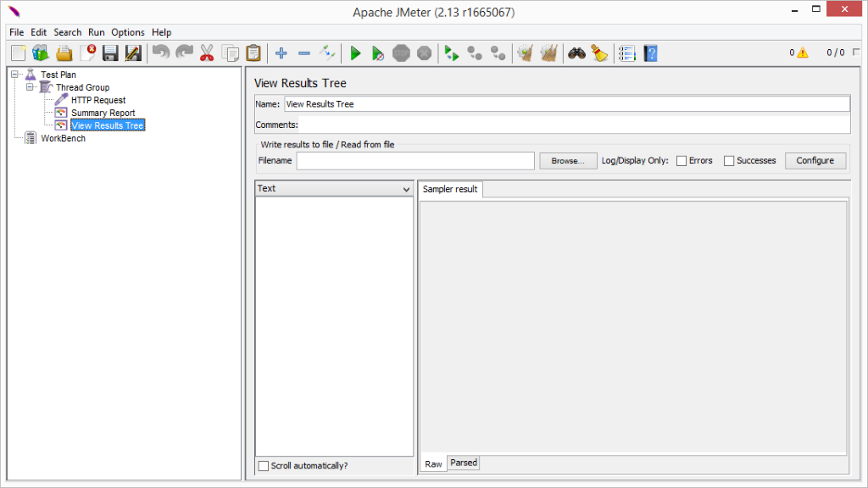Click the Configure button
The width and height of the screenshot is (868, 488).
tap(815, 160)
